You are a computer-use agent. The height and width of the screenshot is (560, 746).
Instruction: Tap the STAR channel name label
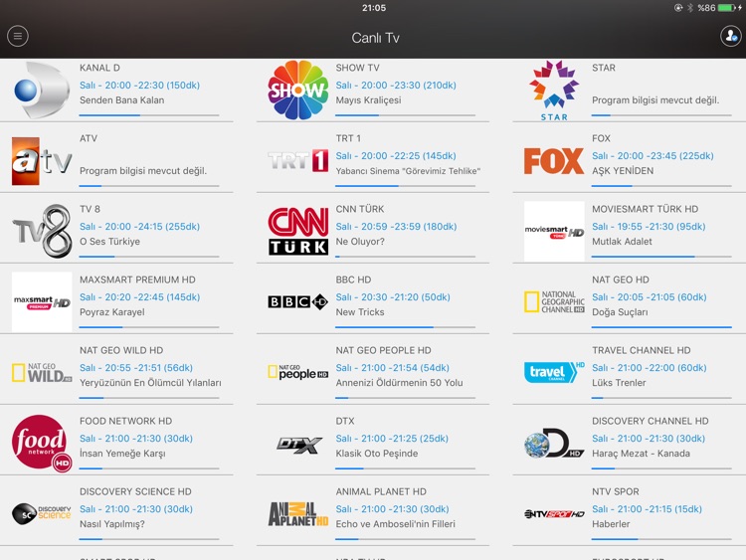604,68
